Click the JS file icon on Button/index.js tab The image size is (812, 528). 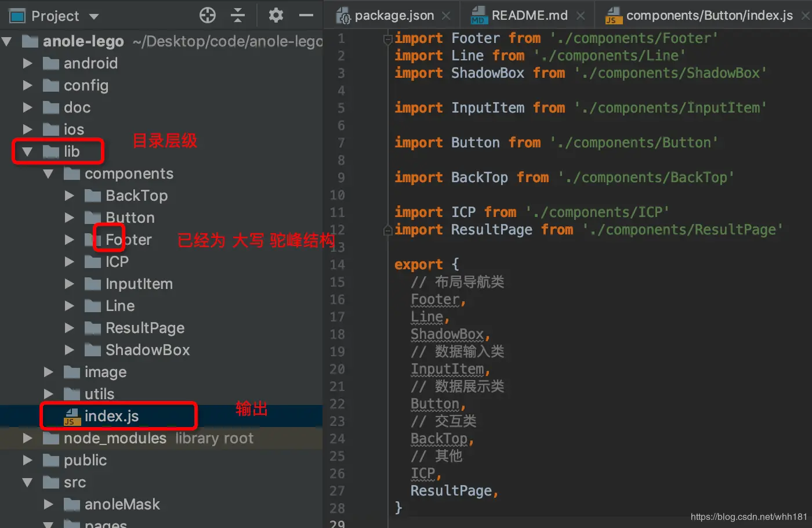613,16
